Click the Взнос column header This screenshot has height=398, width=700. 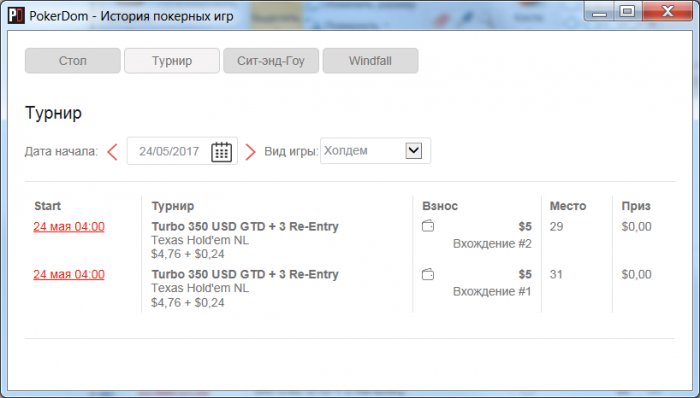click(440, 206)
